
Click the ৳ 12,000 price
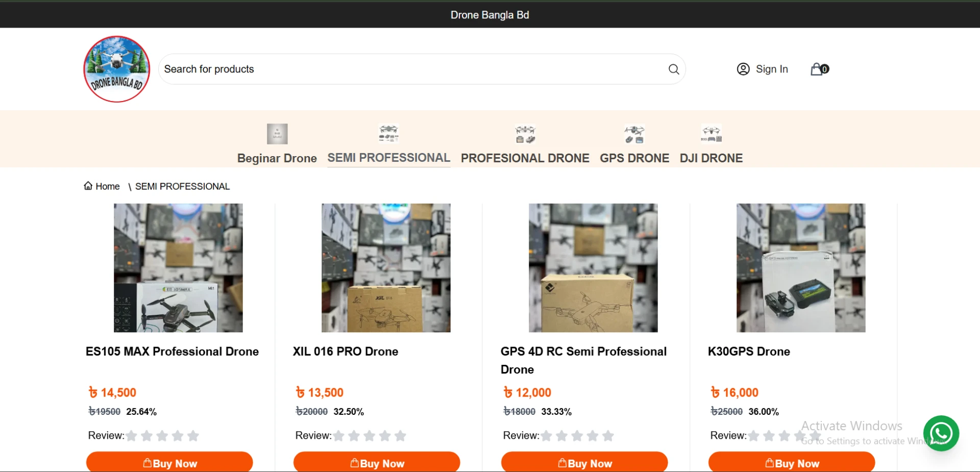click(527, 392)
